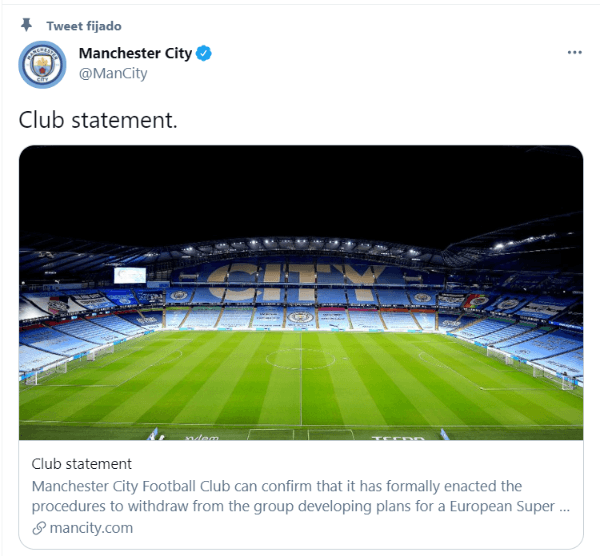This screenshot has height=556, width=600.
Task: Click the CITY lettering in the stands
Action: [x=297, y=281]
